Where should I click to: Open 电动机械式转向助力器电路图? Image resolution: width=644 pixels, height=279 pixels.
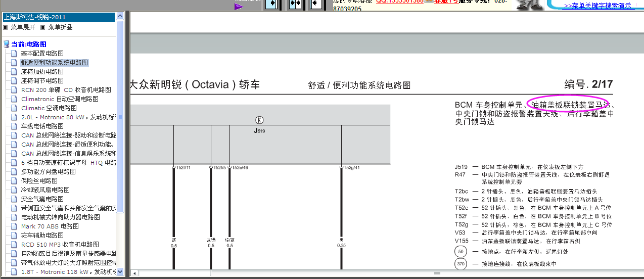(61, 217)
